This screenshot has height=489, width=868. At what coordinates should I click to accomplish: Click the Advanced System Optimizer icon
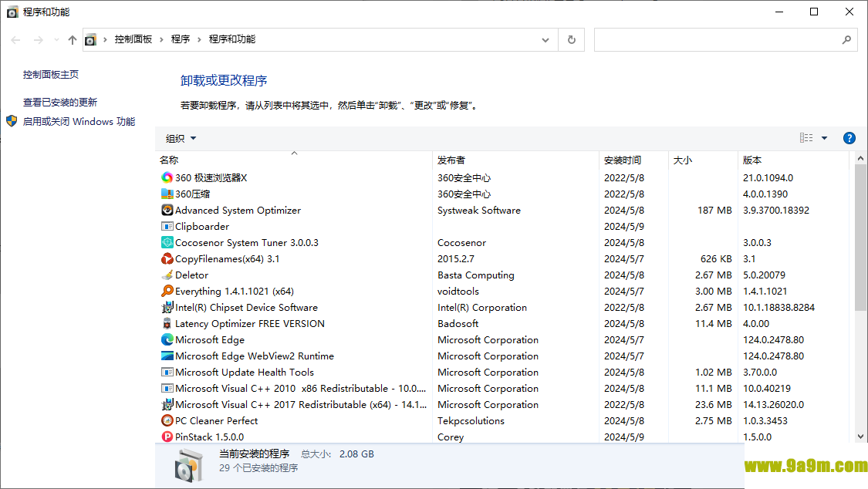[167, 211]
